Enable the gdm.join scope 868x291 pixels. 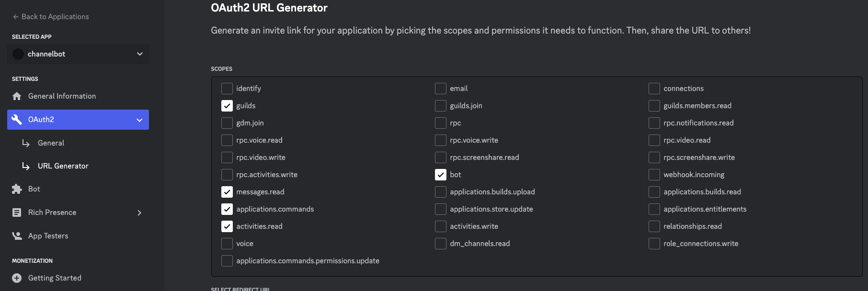(x=227, y=123)
